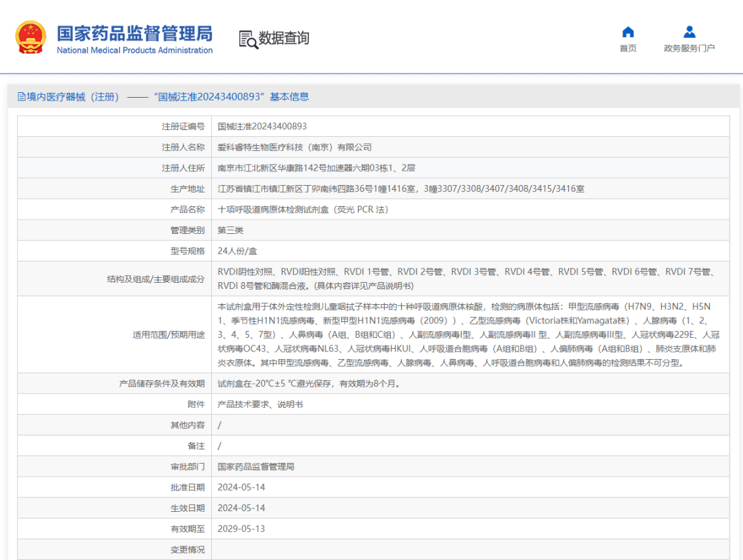Click the 数据查询 magnifier document icon
This screenshot has width=743, height=560.
pyautogui.click(x=248, y=39)
